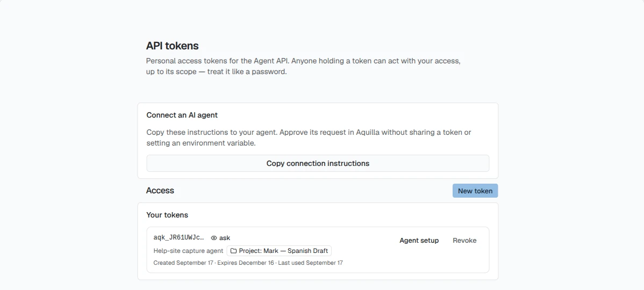This screenshot has width=644, height=290.
Task: Click the eye icon beside ask
Action: point(213,238)
